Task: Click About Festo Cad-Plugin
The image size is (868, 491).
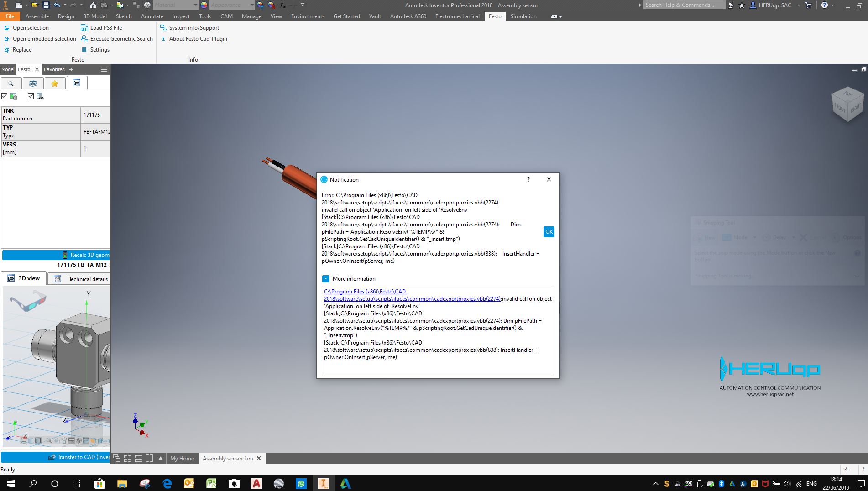Action: tap(194, 38)
